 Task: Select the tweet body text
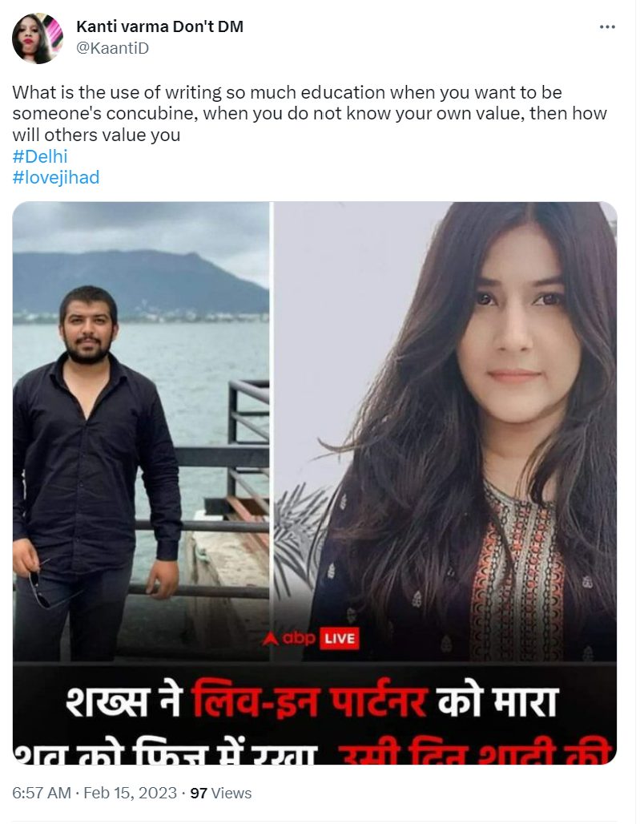(x=310, y=114)
